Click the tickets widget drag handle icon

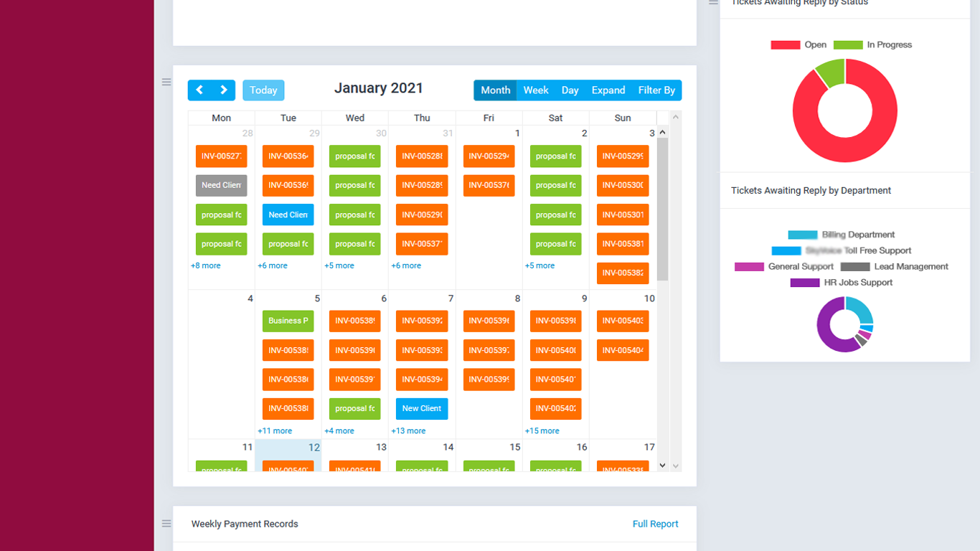coord(713,3)
